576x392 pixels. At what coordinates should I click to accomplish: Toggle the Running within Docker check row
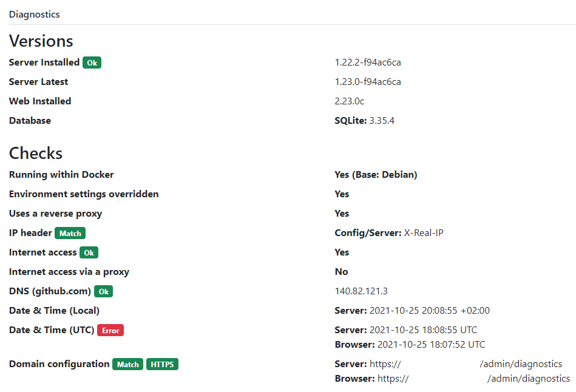[x=61, y=174]
